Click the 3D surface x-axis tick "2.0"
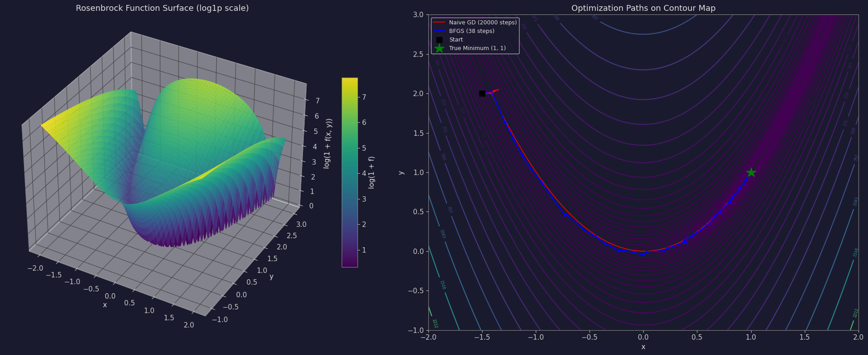Image resolution: width=868 pixels, height=355 pixels. point(189,325)
